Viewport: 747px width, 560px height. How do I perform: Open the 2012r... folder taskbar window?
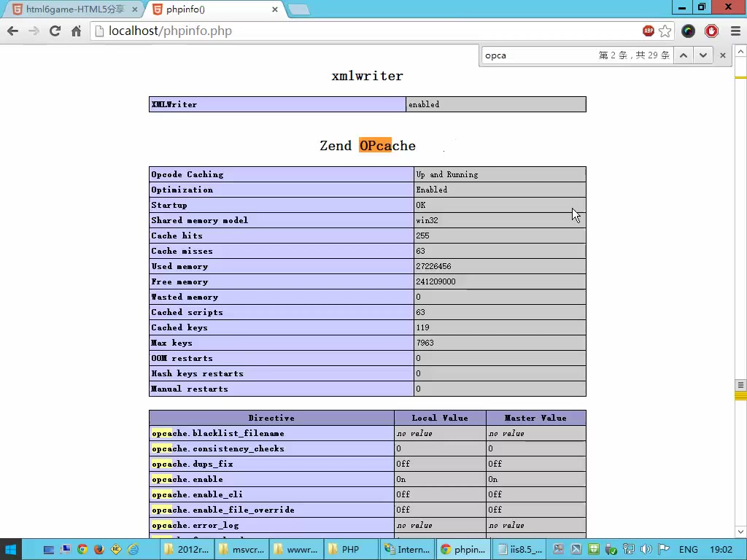point(186,550)
